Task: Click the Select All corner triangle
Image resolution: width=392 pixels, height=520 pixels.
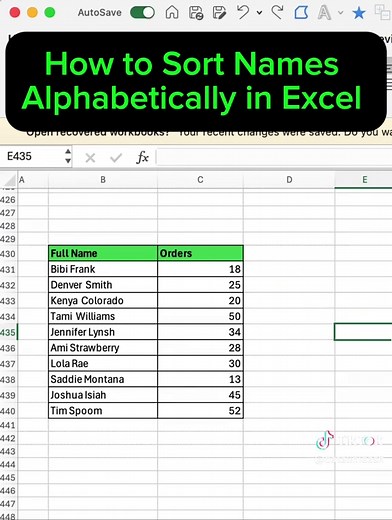Action: (x=9, y=180)
